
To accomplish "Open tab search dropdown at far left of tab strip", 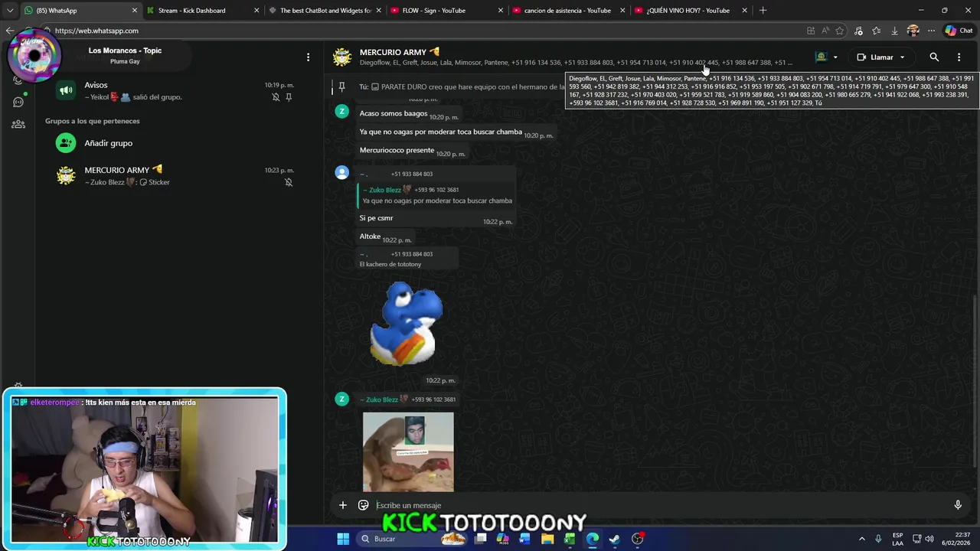I will (x=9, y=11).
